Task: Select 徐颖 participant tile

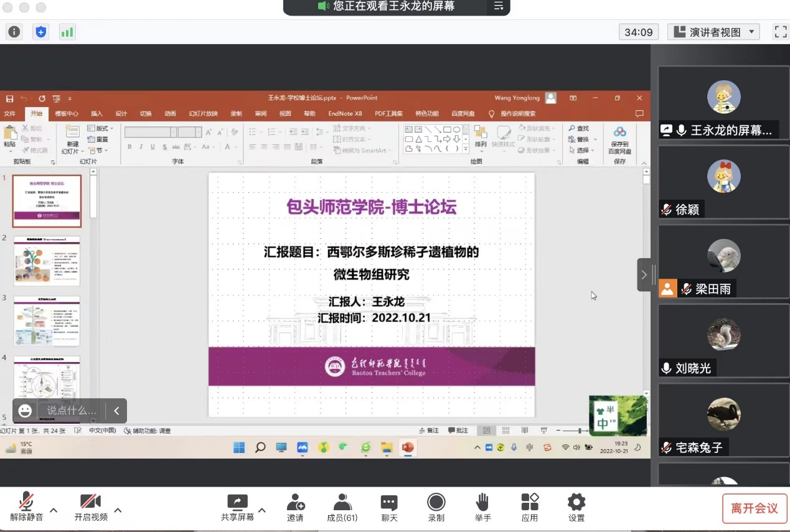Action: point(724,182)
